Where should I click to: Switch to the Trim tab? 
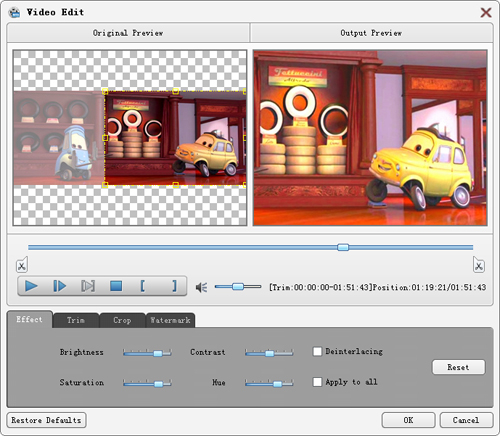coord(76,320)
